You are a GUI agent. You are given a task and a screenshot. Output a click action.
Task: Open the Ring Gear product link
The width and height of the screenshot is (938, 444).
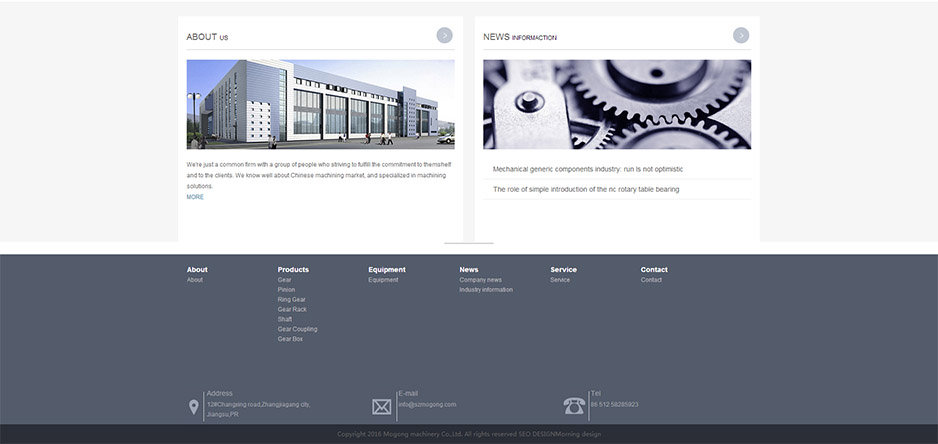[291, 300]
